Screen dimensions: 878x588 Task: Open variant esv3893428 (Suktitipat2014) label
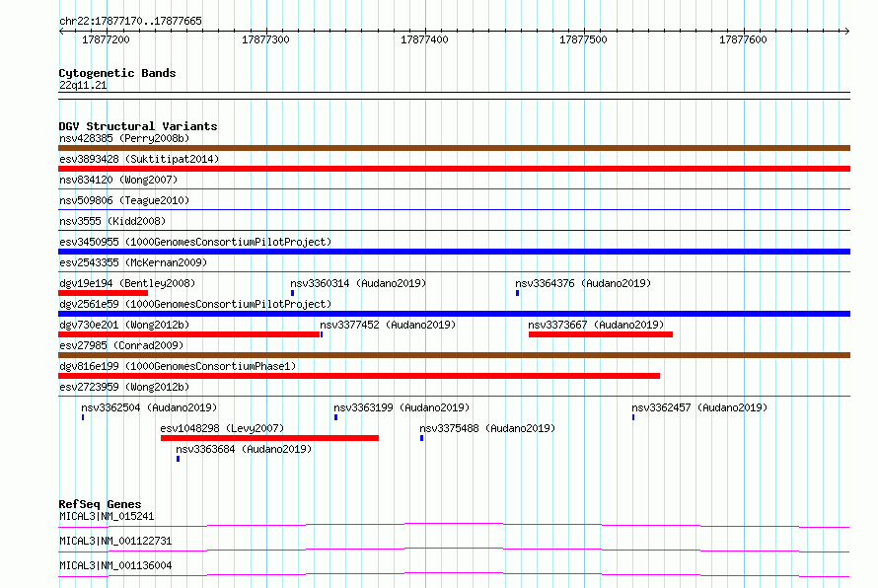click(139, 159)
